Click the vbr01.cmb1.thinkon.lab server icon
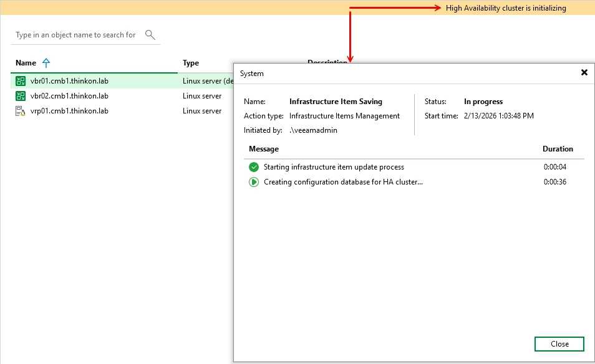The height and width of the screenshot is (364, 595). [21, 81]
